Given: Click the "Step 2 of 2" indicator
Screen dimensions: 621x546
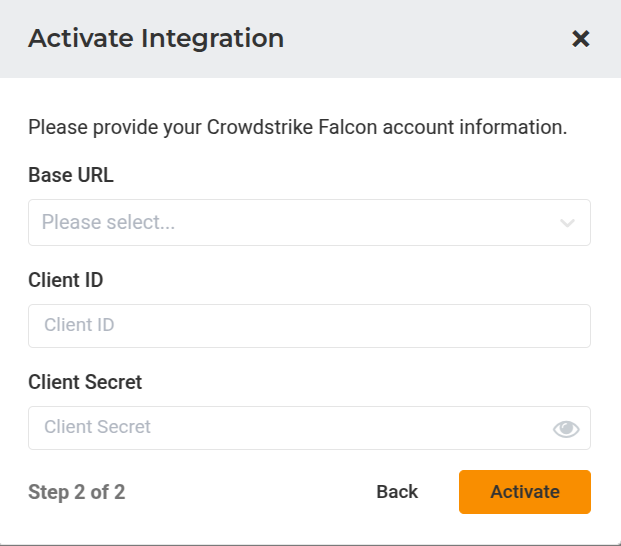Looking at the screenshot, I should click(x=76, y=492).
